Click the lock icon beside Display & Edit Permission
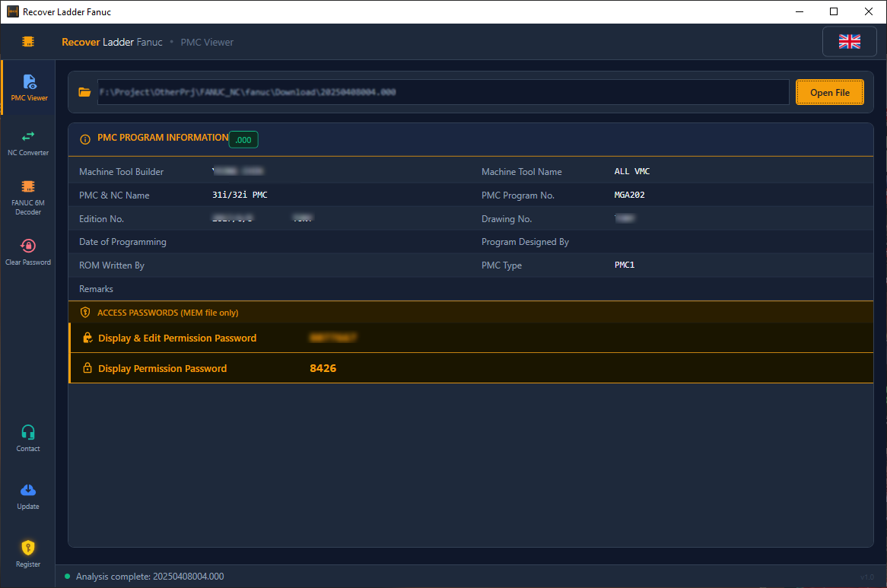The height and width of the screenshot is (588, 887). tap(87, 338)
